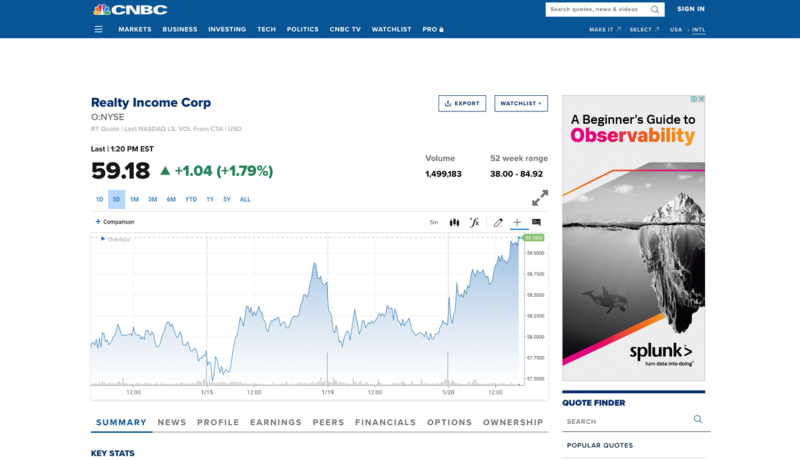Switch to the OWNERSHIP tab
This screenshot has width=800, height=460.
(513, 422)
